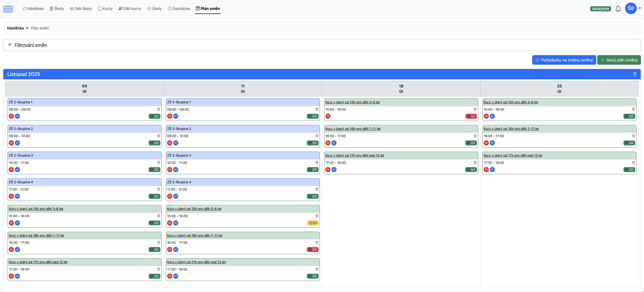The image size is (644, 292).
Task: Click the yellow 2/1 status badge
Action: pyautogui.click(x=313, y=223)
